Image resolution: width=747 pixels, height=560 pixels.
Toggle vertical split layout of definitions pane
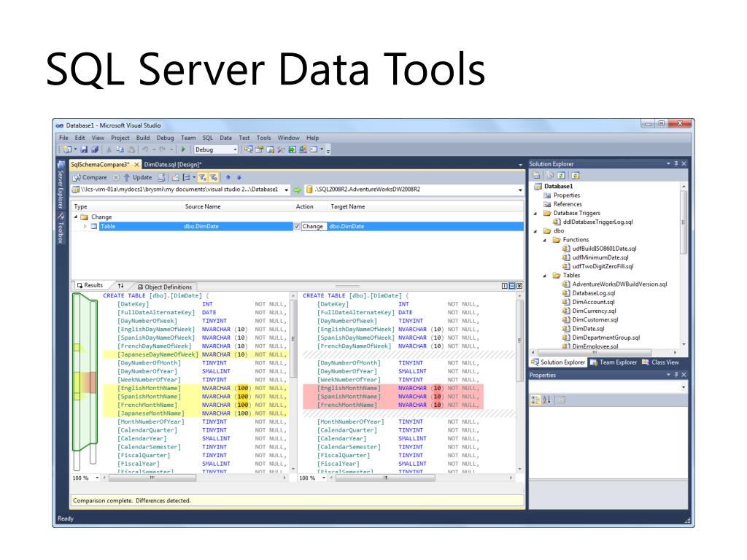tap(505, 286)
